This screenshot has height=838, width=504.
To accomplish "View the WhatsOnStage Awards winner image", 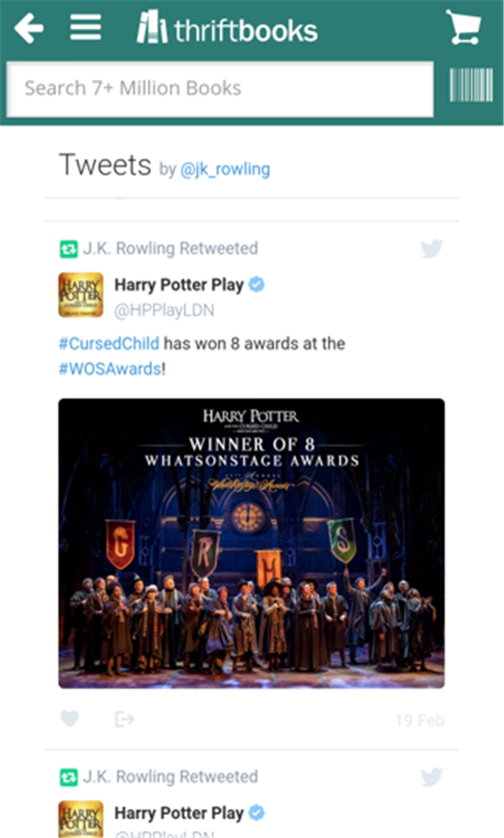I will [251, 543].
